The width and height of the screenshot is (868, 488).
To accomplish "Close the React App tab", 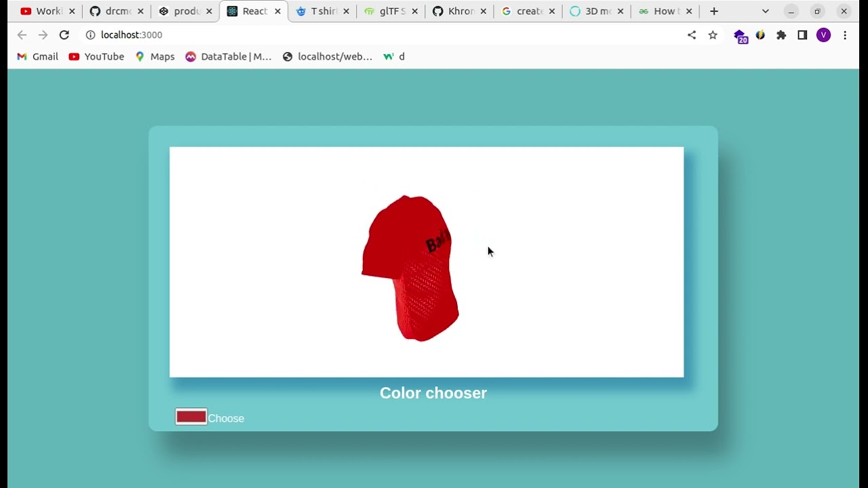I will pyautogui.click(x=277, y=12).
